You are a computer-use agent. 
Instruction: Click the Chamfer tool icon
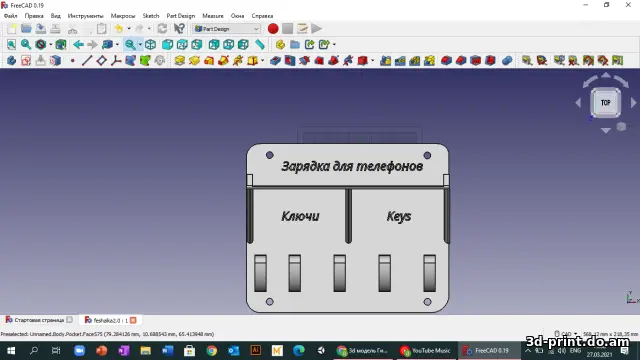click(x=461, y=61)
